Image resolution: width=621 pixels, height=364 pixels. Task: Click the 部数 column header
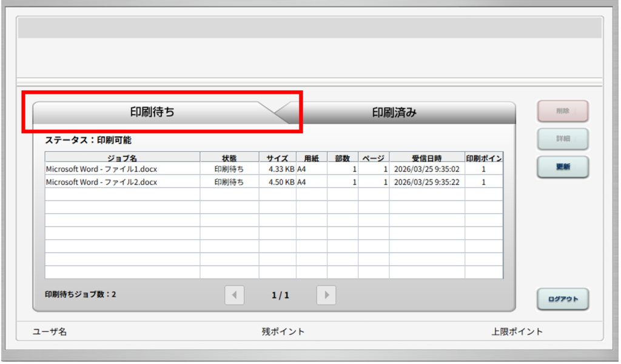(x=343, y=158)
